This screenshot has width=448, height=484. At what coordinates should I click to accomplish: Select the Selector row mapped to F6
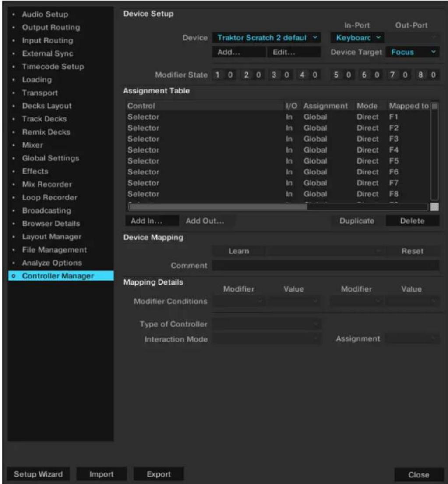[278, 172]
